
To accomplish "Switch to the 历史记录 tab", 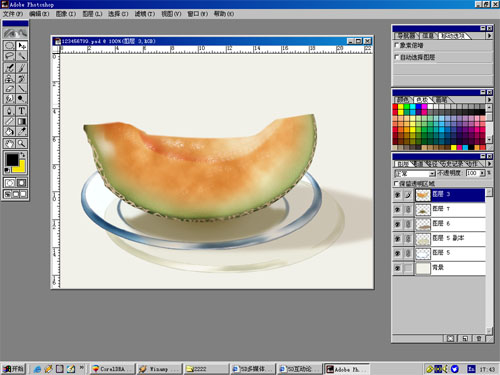I will [x=452, y=164].
